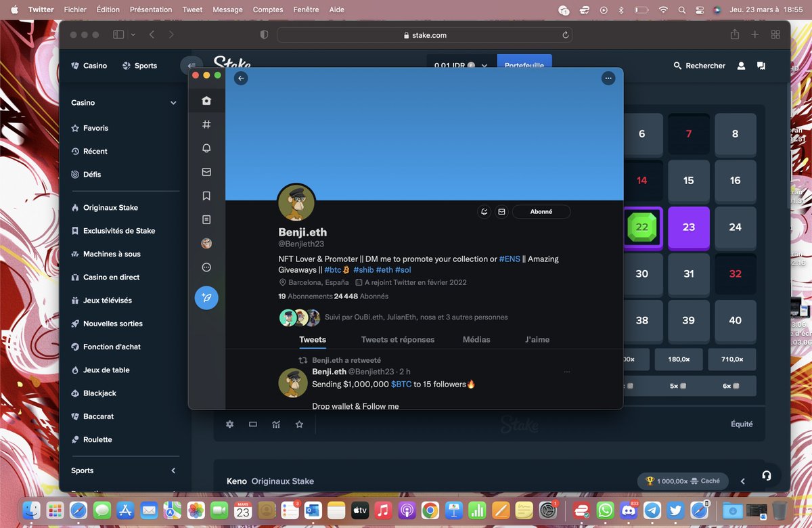Reload the stake.com page in Safari
The image size is (812, 528).
(x=565, y=35)
